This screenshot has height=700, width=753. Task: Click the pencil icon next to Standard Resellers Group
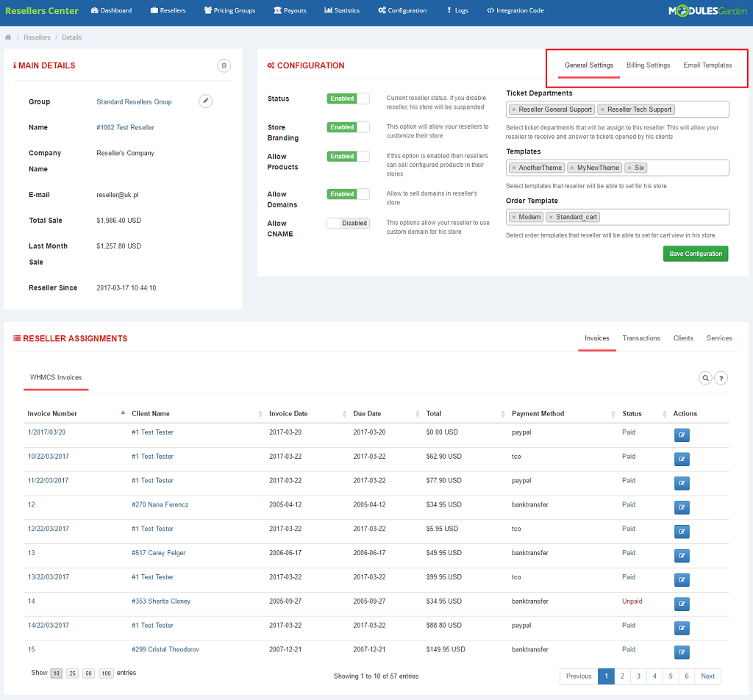click(206, 101)
